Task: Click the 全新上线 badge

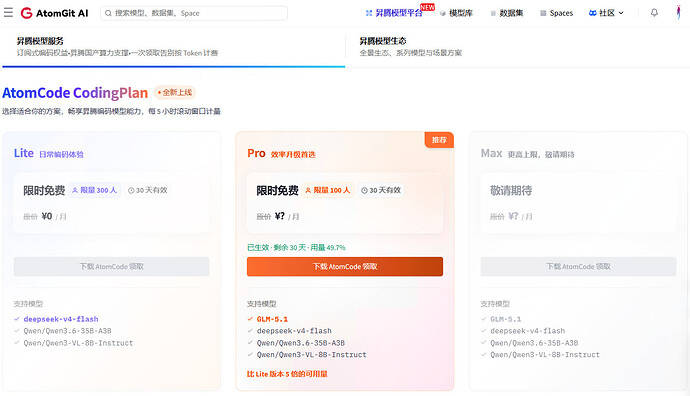Action: [175, 92]
